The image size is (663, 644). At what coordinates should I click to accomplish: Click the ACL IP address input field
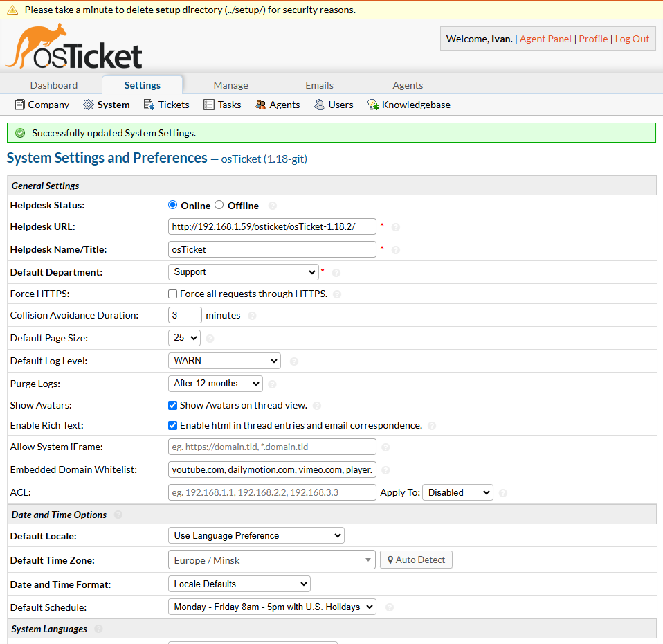272,492
